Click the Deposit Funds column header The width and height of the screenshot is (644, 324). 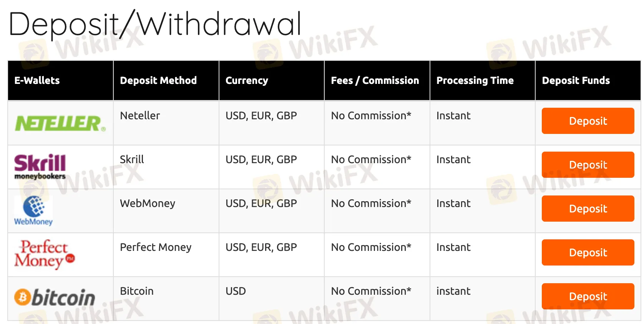576,80
